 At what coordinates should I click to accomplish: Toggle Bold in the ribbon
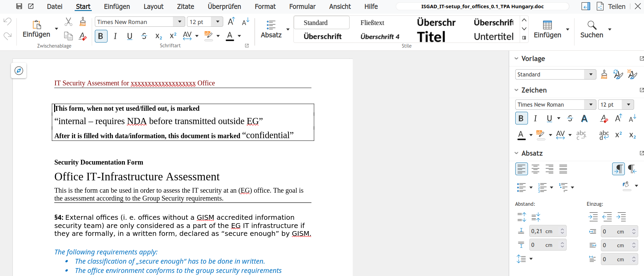tap(101, 36)
